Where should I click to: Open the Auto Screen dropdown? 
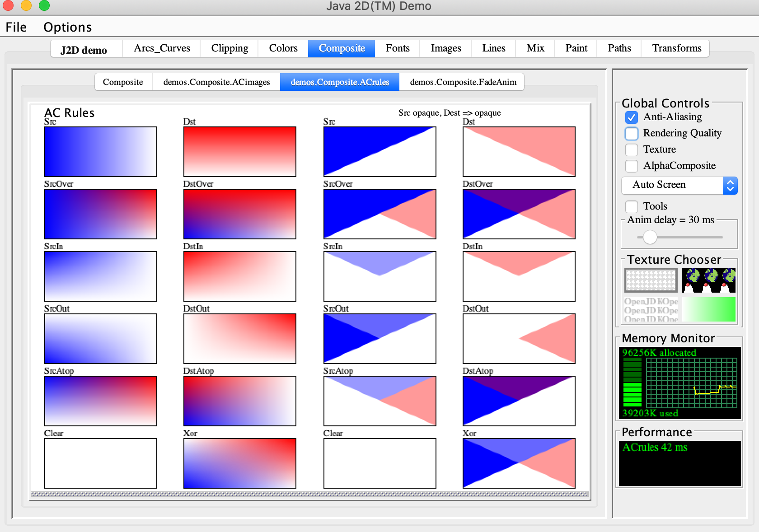[x=679, y=185]
